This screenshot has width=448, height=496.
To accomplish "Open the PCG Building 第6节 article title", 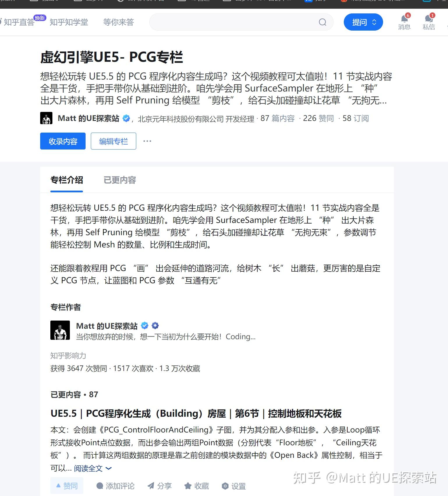I will click(x=196, y=414).
